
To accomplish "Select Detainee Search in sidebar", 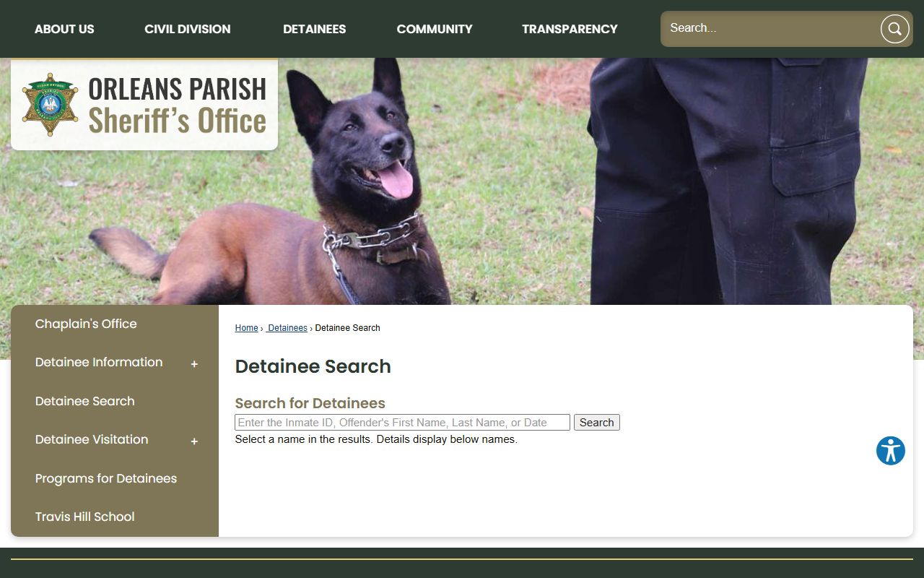I will tap(85, 401).
